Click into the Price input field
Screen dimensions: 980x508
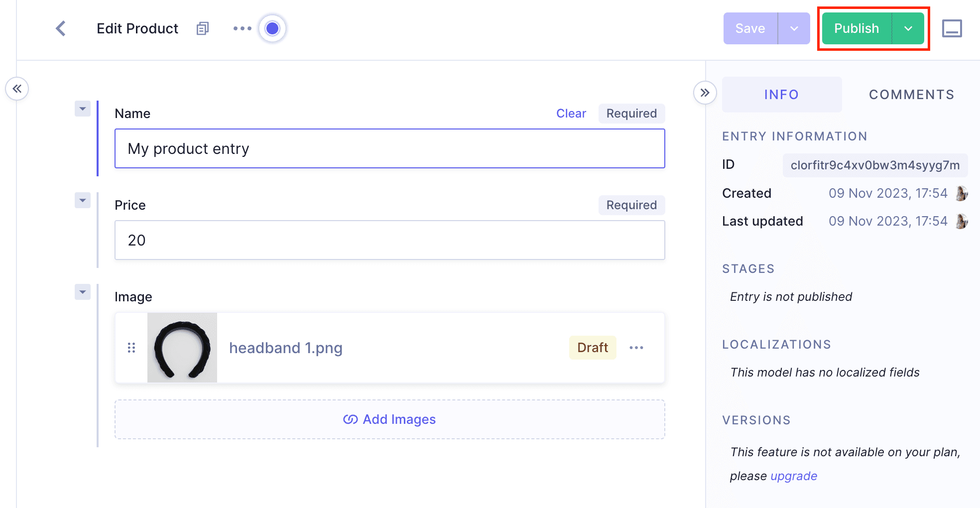tap(389, 240)
